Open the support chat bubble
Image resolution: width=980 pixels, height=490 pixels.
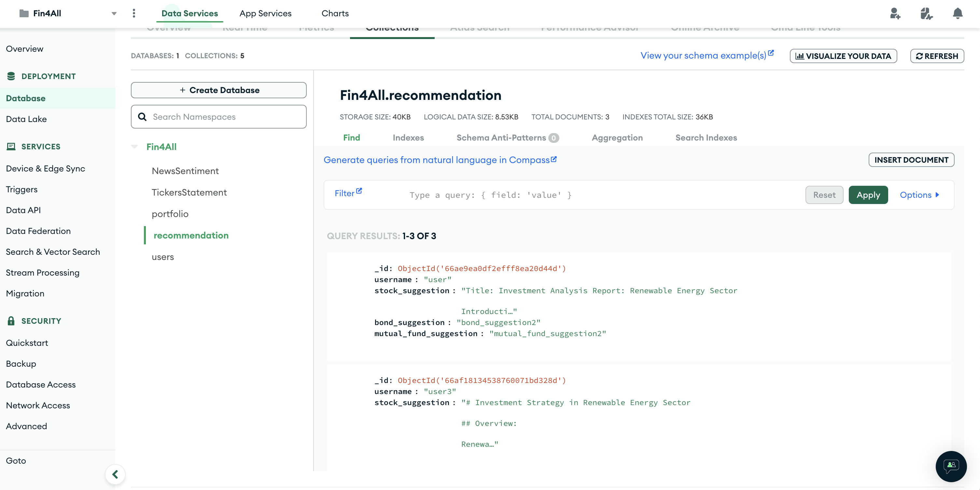pyautogui.click(x=951, y=466)
